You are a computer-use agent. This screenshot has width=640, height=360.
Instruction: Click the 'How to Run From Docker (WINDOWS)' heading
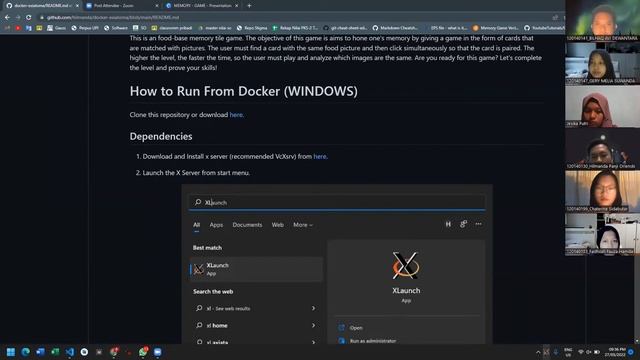tap(244, 91)
